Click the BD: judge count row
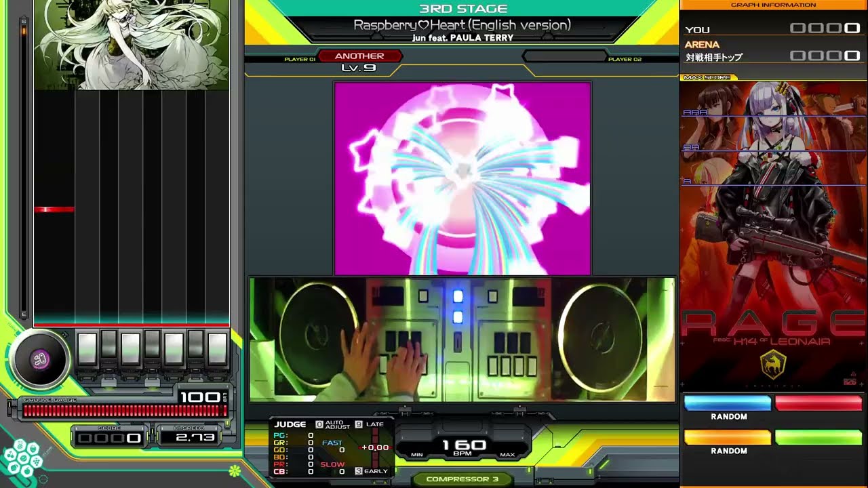The width and height of the screenshot is (868, 488). pyautogui.click(x=294, y=457)
